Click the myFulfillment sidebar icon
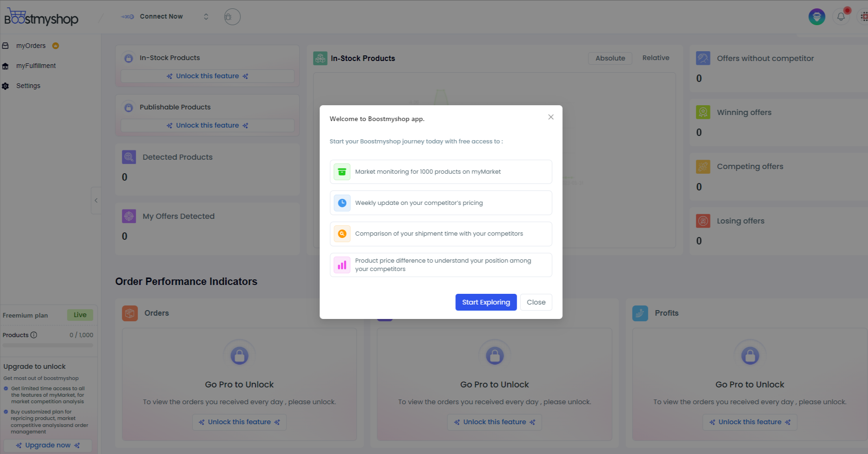Image resolution: width=868 pixels, height=454 pixels. pyautogui.click(x=6, y=66)
